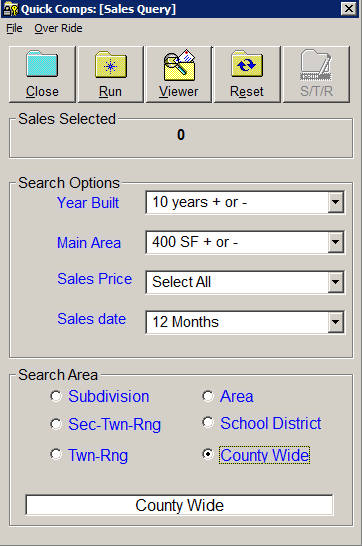Screen dimensions: 362x546
Task: Click the grayed S/T/R icon button
Action: click(x=316, y=75)
